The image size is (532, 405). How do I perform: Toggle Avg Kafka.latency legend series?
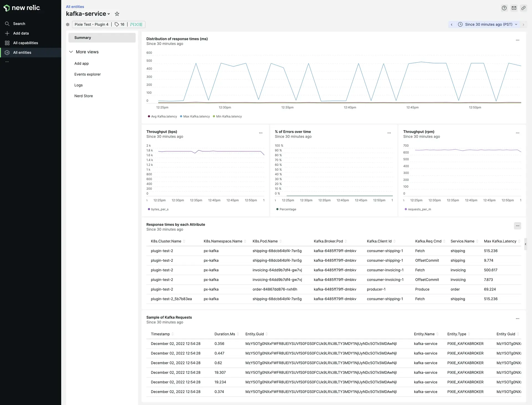click(164, 117)
